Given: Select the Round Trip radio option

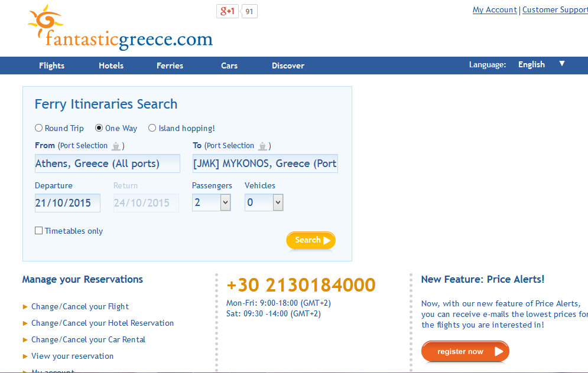Looking at the screenshot, I should pos(38,128).
